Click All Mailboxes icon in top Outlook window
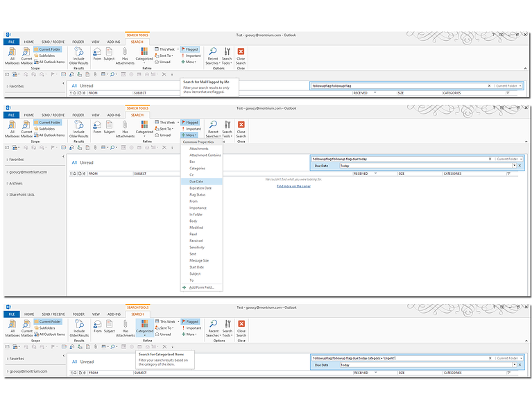 pyautogui.click(x=12, y=56)
